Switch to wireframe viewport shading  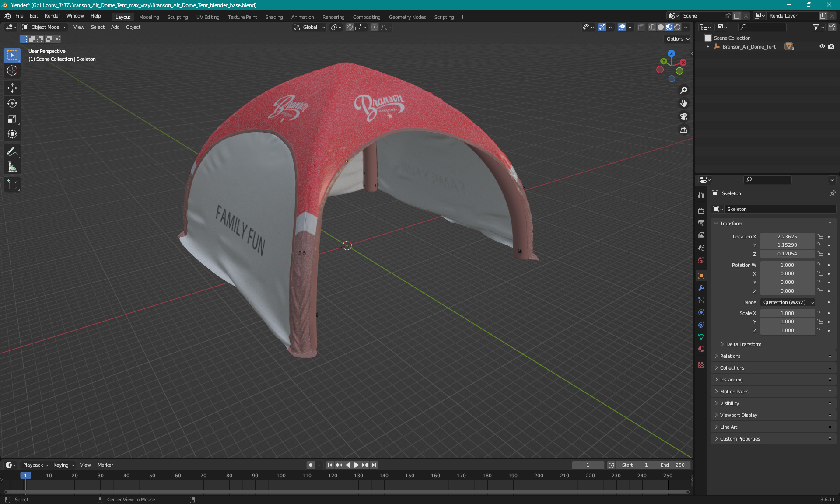(652, 27)
